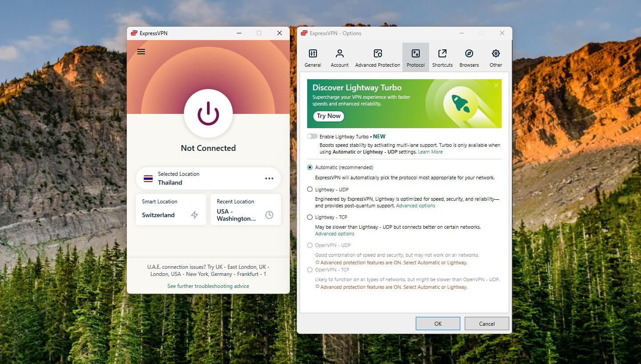The height and width of the screenshot is (364, 641).
Task: Click the rocket illustration in banner
Action: 460,104
